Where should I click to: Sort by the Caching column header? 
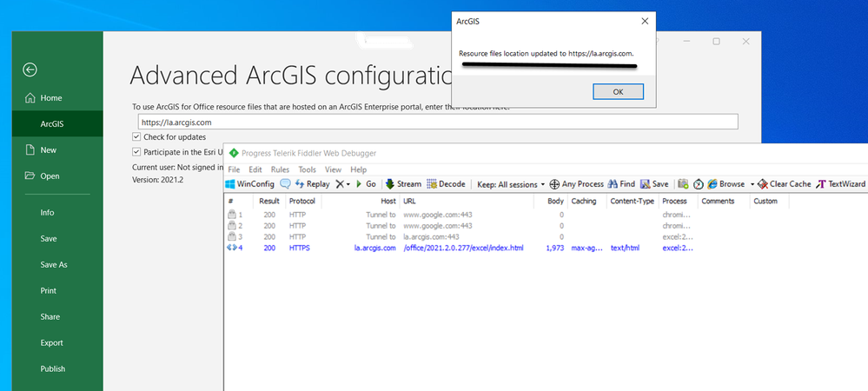(586, 201)
